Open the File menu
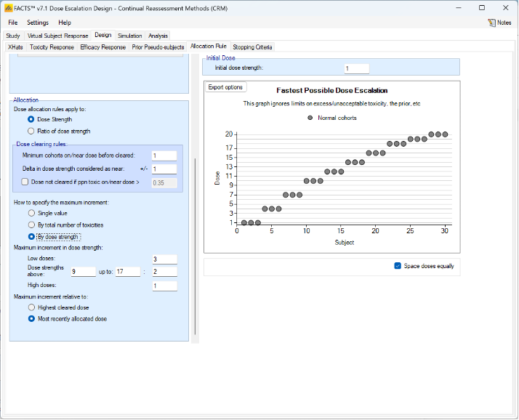Viewport: 519px width, 420px height. tap(13, 23)
